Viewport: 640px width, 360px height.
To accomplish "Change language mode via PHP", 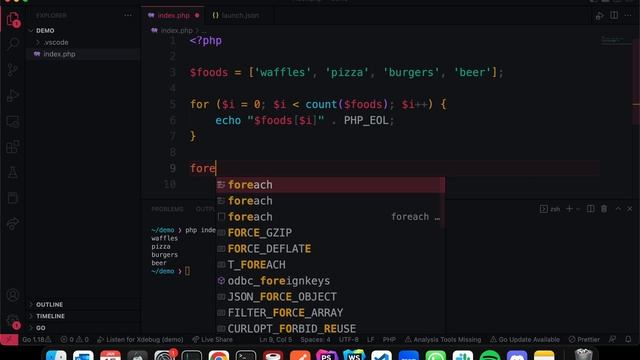I will tap(389, 340).
